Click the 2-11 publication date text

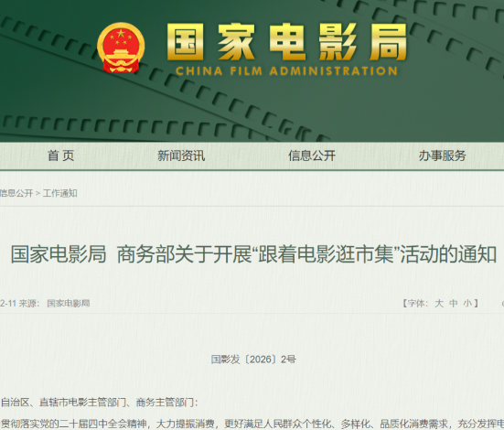tap(8, 303)
